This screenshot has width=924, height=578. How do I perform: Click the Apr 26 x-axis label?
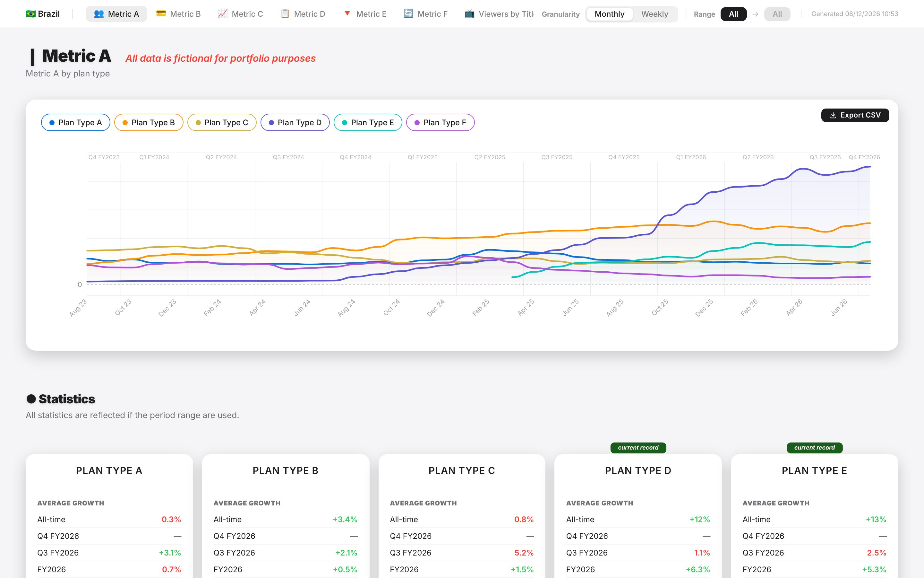tap(794, 307)
